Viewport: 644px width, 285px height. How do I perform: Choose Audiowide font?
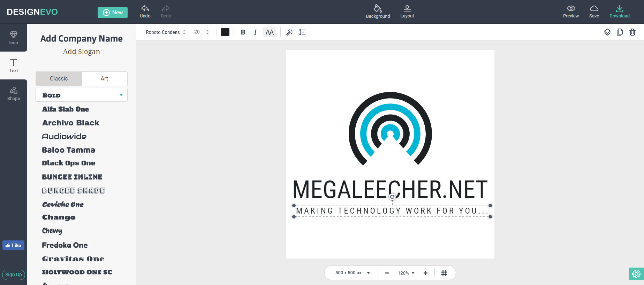click(64, 136)
